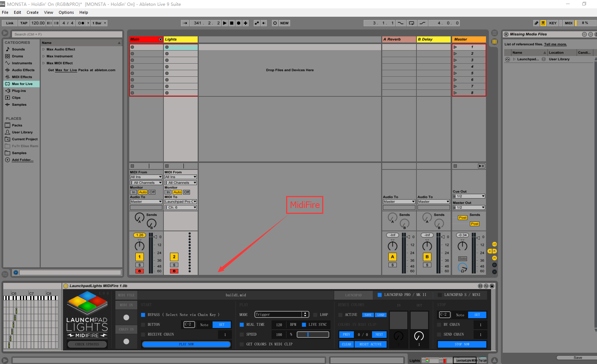
Task: Open A Reverb Audio To dropdown
Action: [399, 202]
